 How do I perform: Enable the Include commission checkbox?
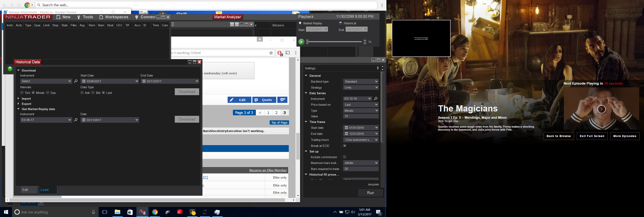pos(345,157)
